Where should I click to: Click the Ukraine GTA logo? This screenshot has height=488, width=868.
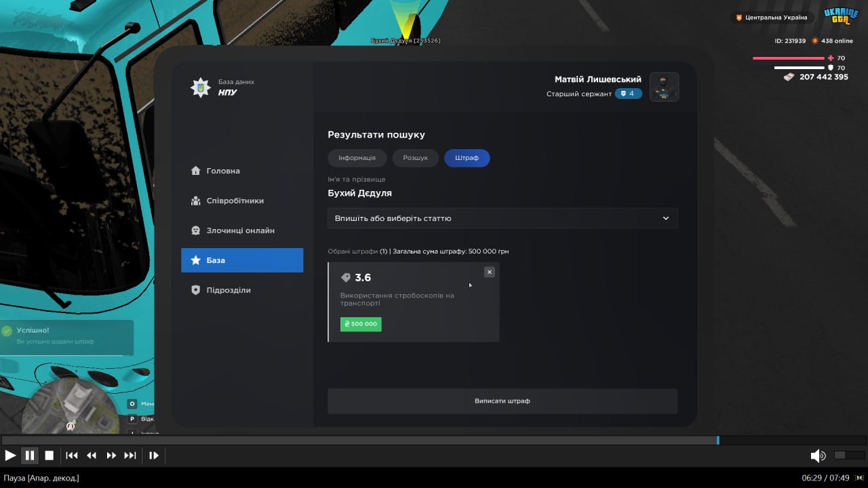coord(841,16)
